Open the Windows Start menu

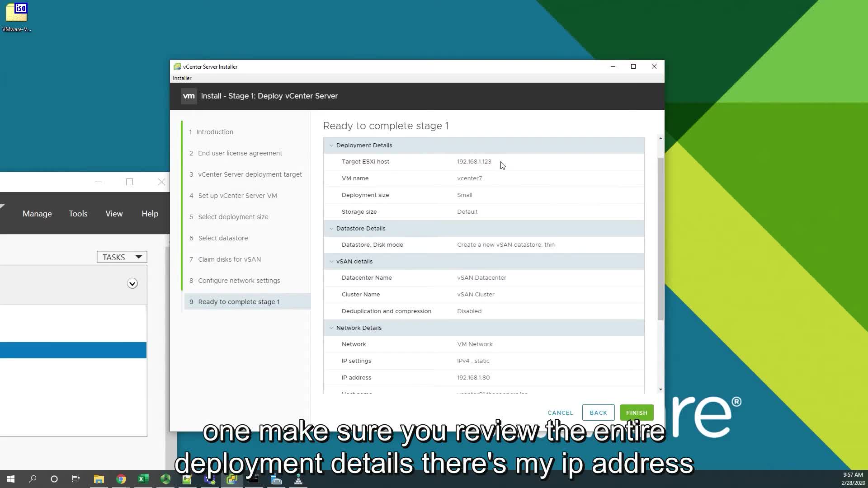(x=11, y=479)
